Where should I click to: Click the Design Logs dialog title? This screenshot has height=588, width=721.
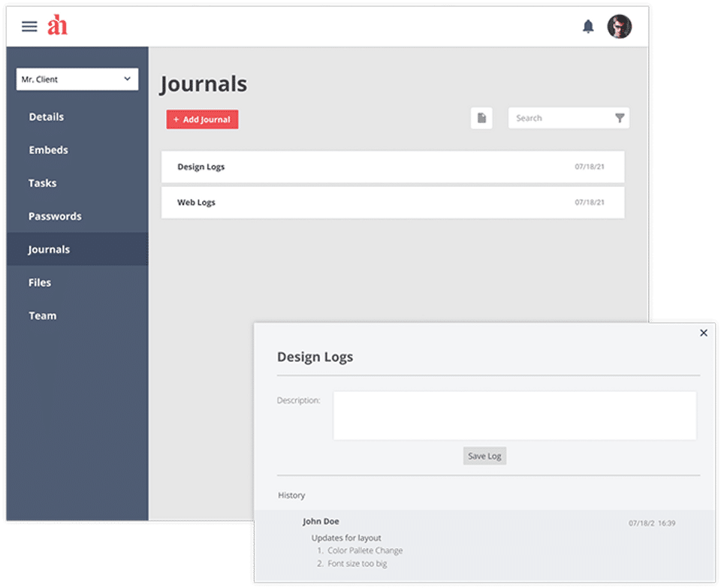tap(315, 357)
